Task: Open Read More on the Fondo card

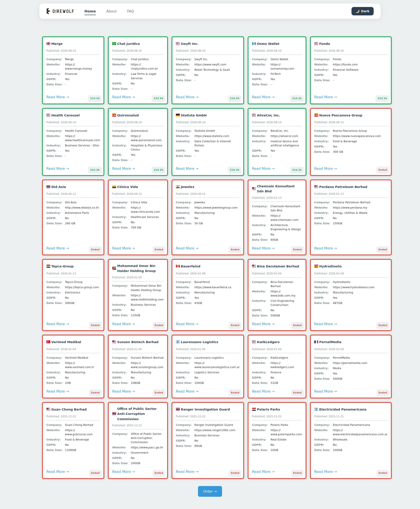Action: pos(325,97)
